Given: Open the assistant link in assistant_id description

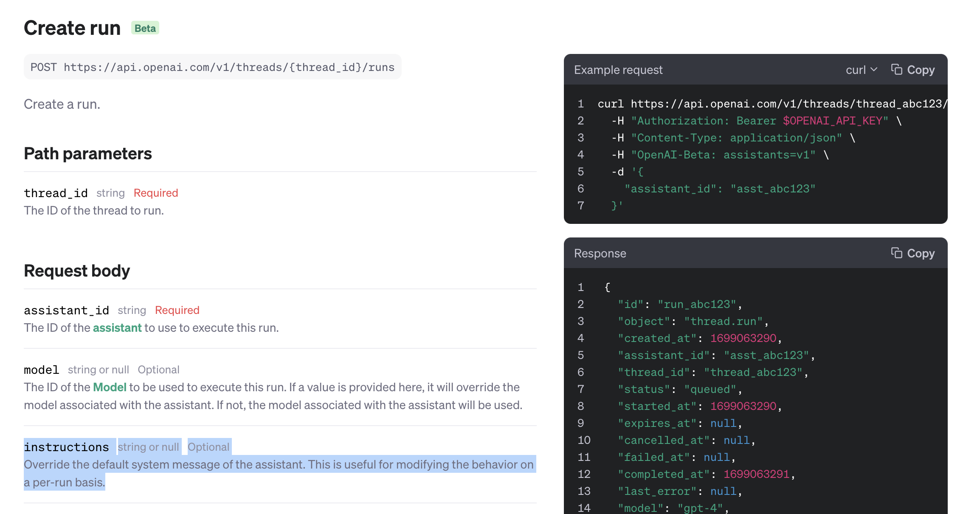Looking at the screenshot, I should tap(117, 328).
